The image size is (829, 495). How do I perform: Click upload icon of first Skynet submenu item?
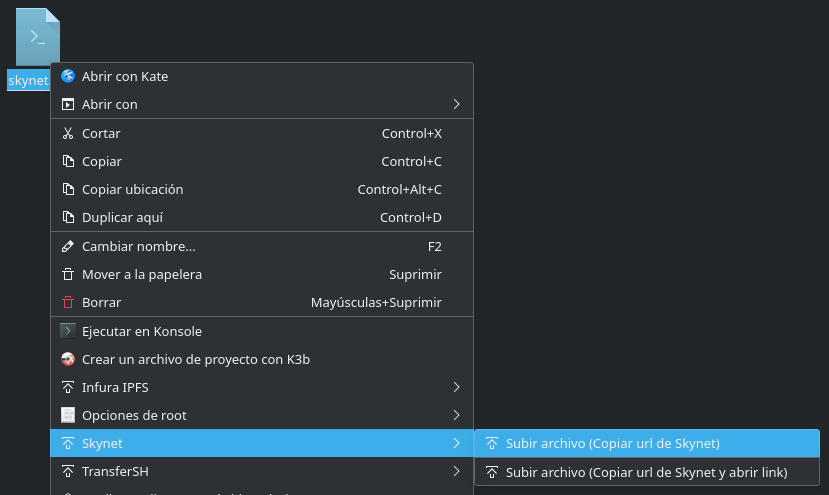[492, 443]
